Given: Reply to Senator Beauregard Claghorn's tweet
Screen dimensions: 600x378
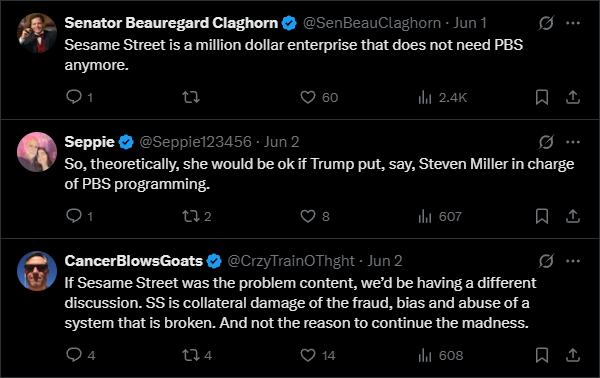Looking at the screenshot, I should 74,97.
